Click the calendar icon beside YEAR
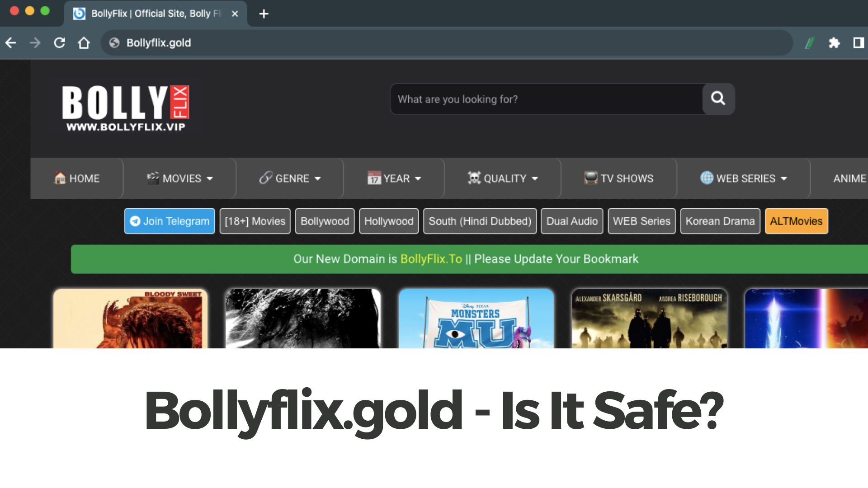This screenshot has height=488, width=868. [374, 178]
